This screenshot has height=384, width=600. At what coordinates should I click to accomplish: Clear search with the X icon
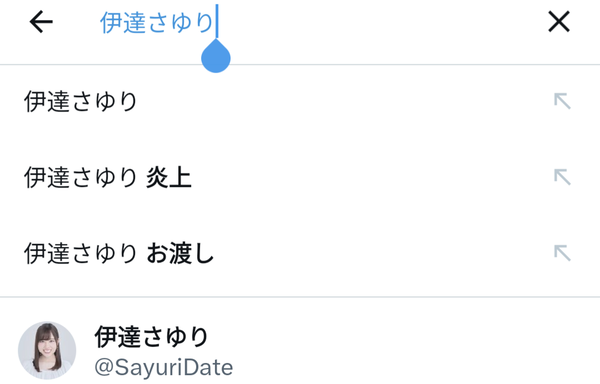(x=559, y=22)
